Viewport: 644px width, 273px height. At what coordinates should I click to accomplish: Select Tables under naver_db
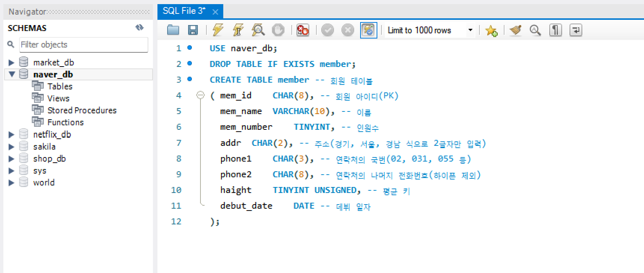click(60, 86)
